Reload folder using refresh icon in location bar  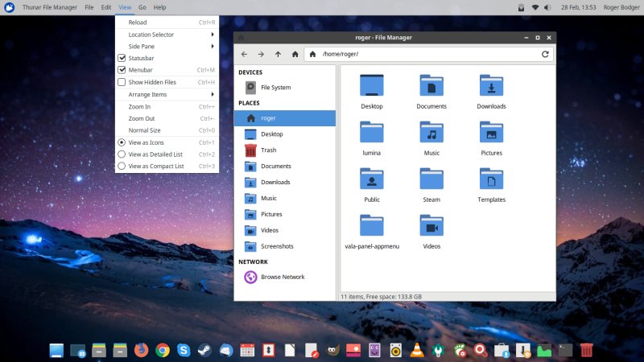(545, 54)
